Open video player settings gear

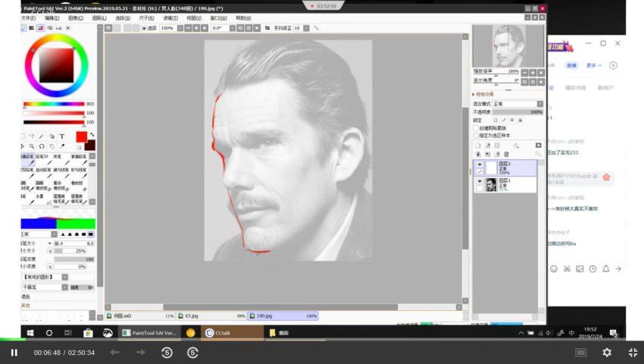coord(607,353)
